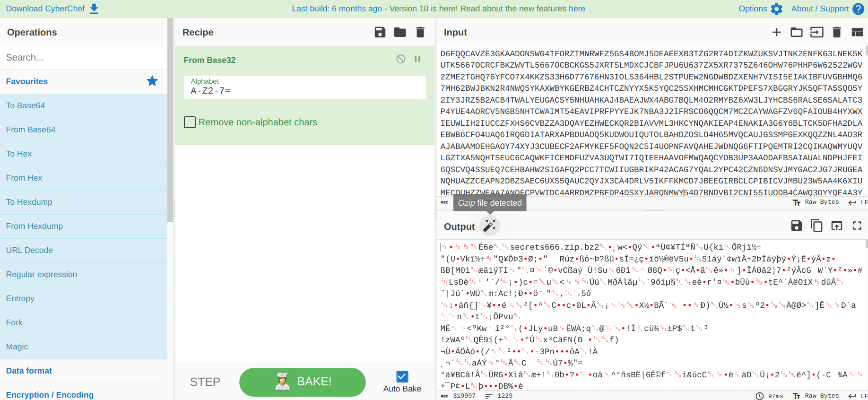Select the Entropy operation
868x400 pixels.
point(84,299)
